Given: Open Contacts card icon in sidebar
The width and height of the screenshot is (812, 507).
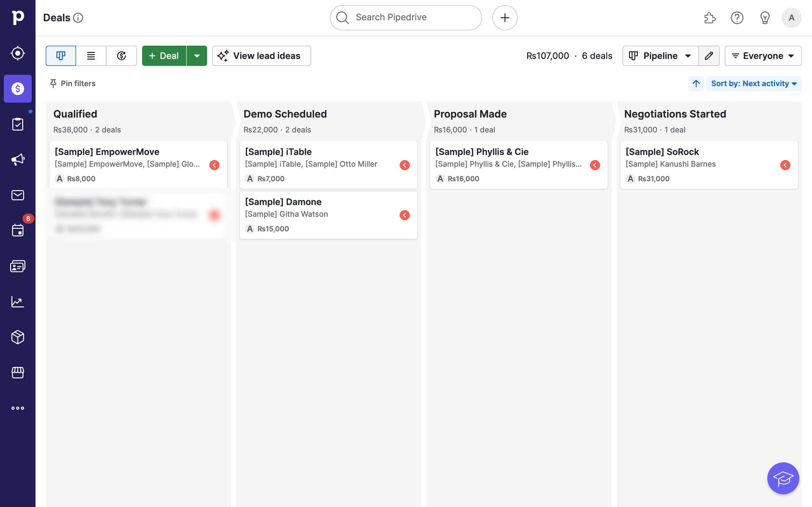Looking at the screenshot, I should pos(17,266).
